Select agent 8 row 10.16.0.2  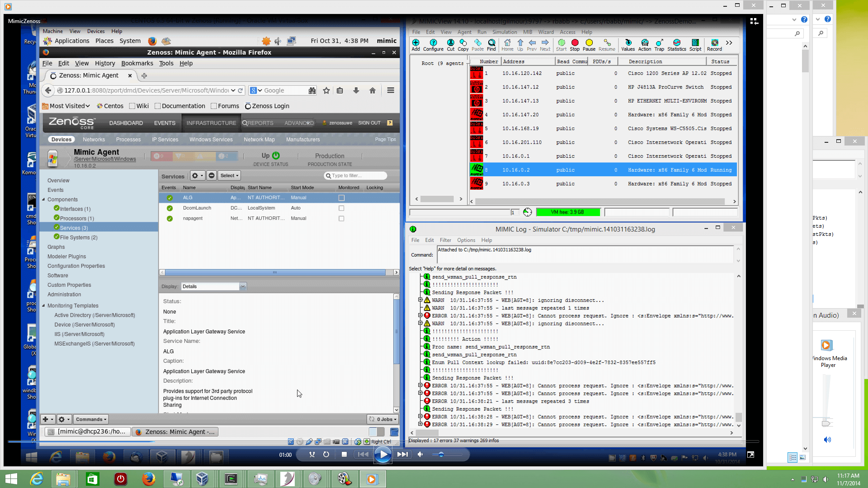[603, 170]
